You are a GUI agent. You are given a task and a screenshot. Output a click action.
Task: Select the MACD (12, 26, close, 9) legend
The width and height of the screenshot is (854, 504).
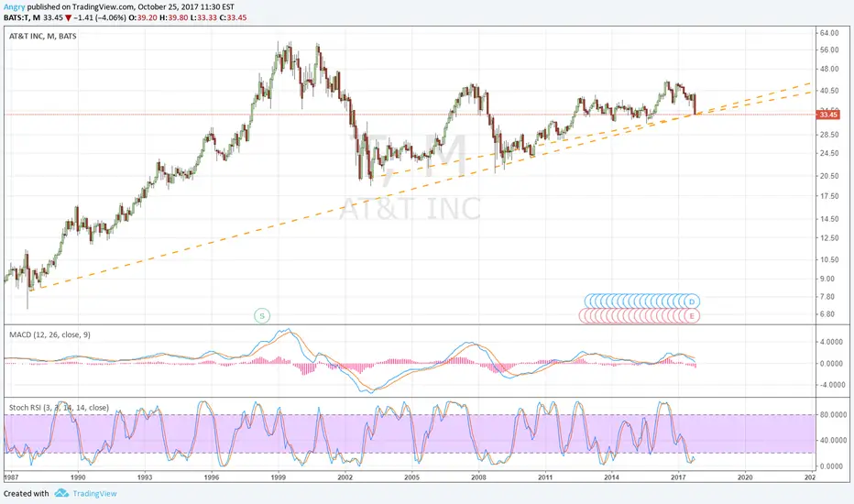click(x=49, y=334)
